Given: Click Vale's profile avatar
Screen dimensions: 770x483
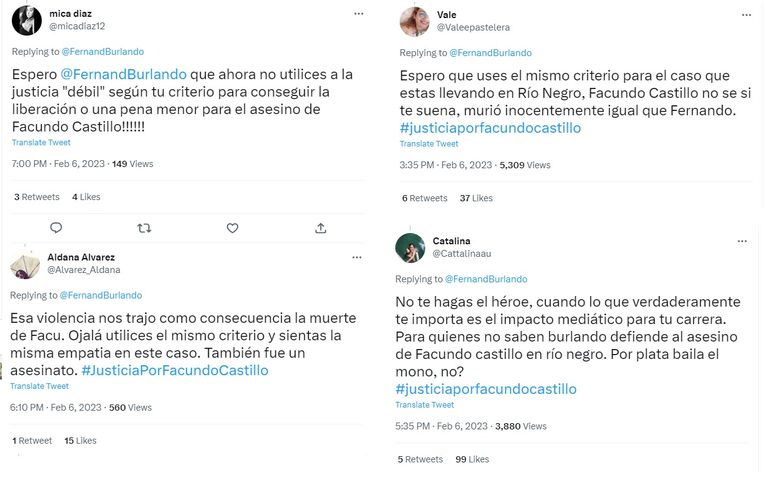Looking at the screenshot, I should point(414,21).
